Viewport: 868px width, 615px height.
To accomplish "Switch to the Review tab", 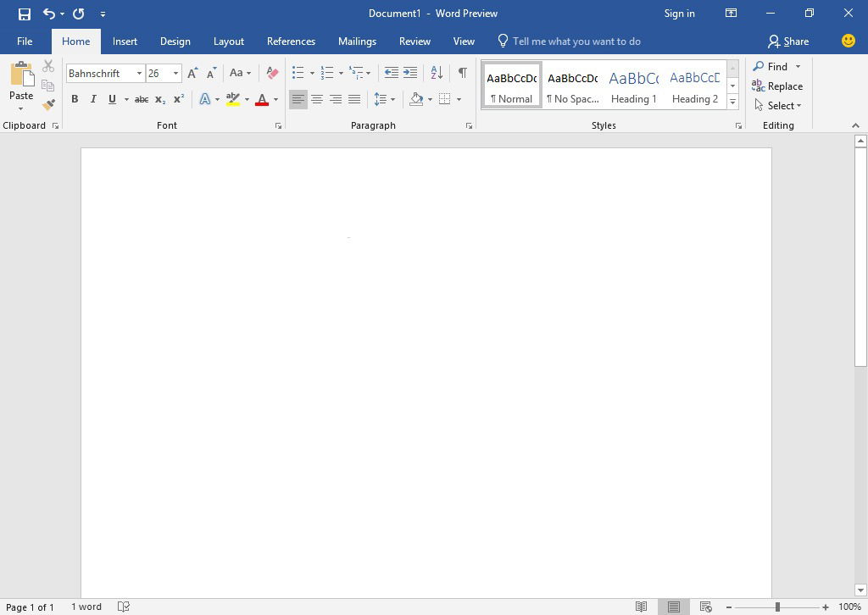I will pyautogui.click(x=415, y=42).
